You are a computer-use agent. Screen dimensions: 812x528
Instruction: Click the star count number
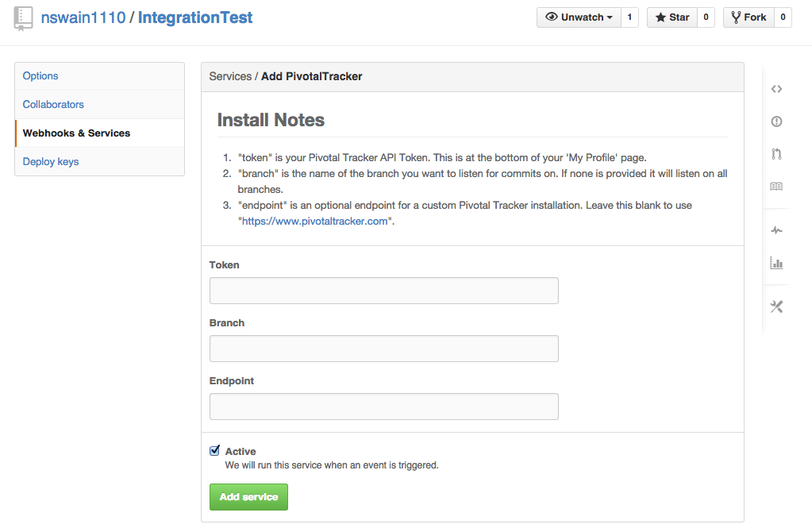pyautogui.click(x=706, y=17)
